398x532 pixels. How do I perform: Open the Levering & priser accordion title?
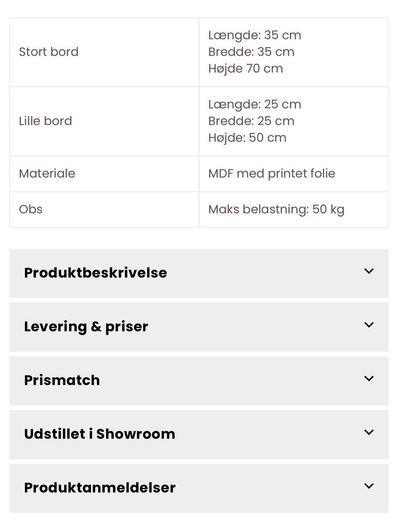pyautogui.click(x=86, y=327)
